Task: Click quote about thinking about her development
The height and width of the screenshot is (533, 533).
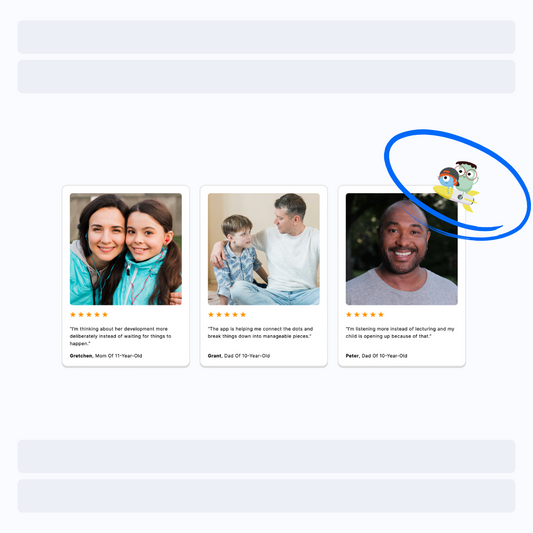Action: [x=120, y=336]
